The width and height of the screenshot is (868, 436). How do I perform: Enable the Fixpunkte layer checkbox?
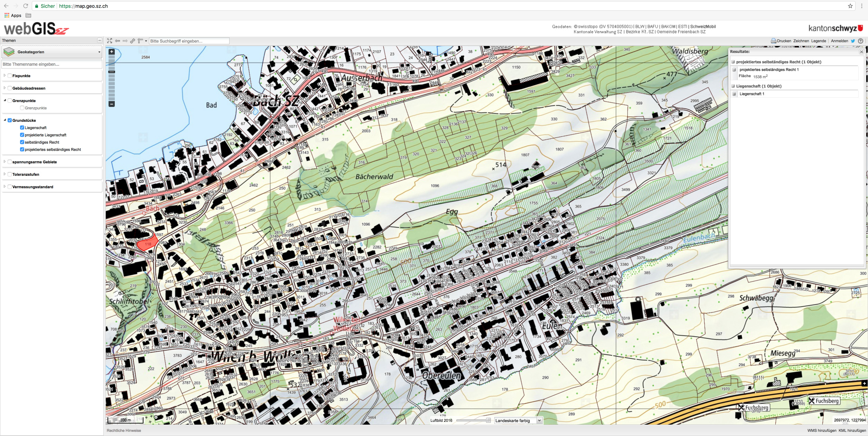point(10,76)
